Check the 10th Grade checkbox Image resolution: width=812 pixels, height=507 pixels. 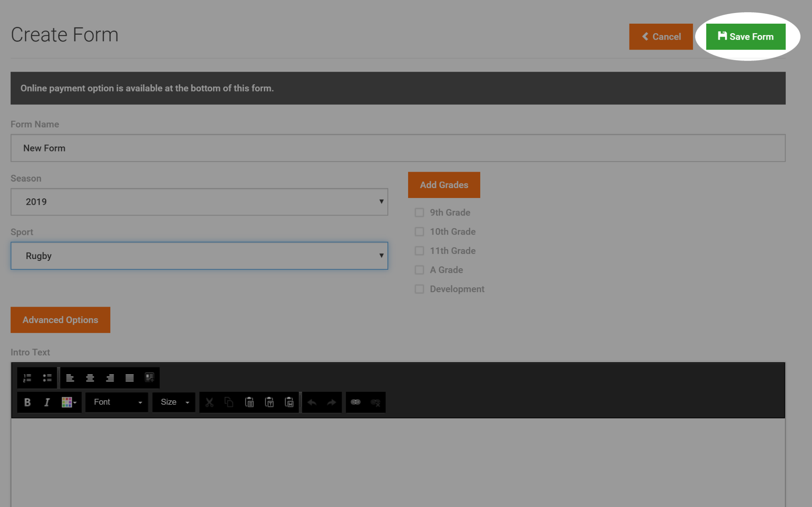pos(419,232)
